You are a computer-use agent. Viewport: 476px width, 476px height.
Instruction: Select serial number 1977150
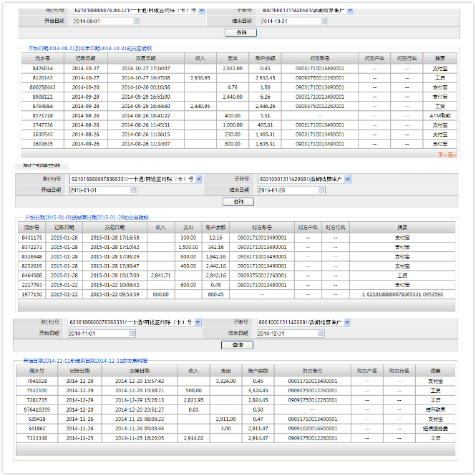tap(32, 294)
